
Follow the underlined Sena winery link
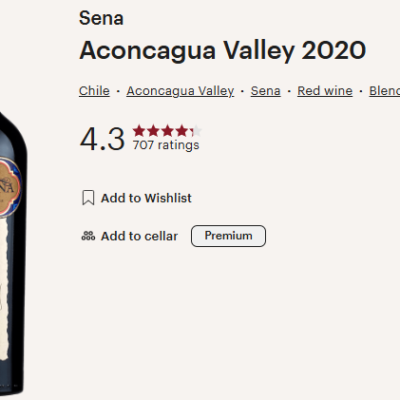click(266, 91)
